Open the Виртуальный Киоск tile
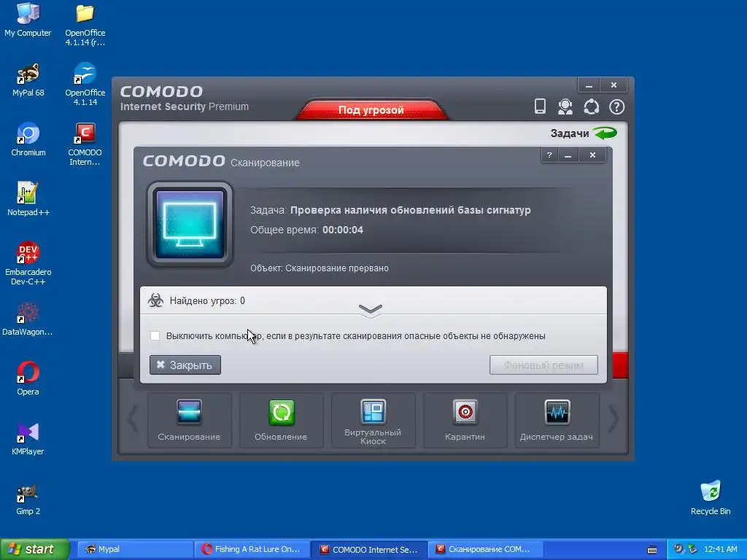Screen dimensions: 747x560 point(373,420)
